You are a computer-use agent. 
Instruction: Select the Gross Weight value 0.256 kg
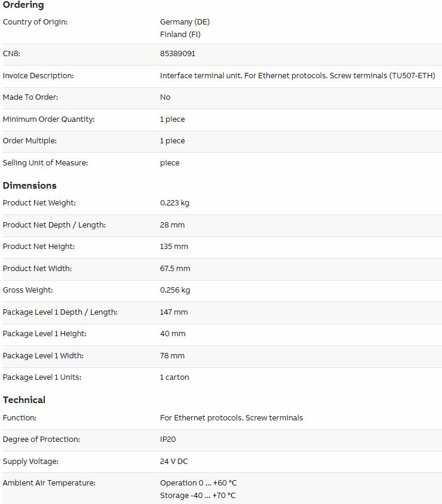tap(175, 290)
